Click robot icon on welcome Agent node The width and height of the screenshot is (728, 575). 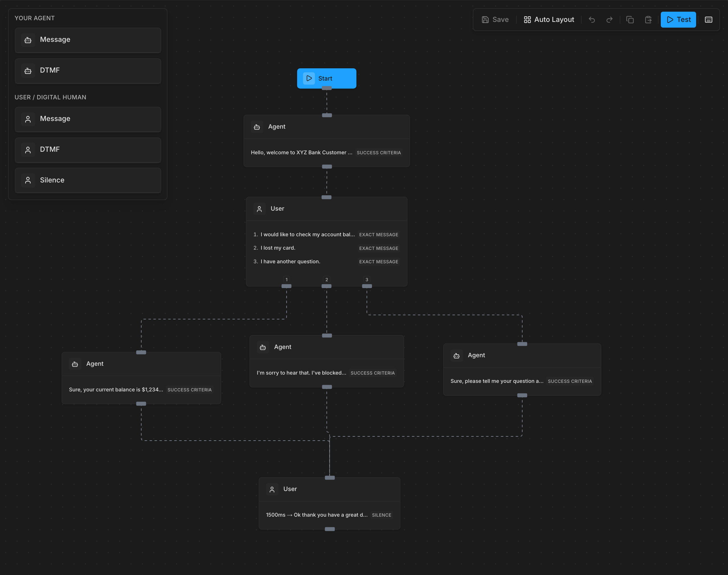[257, 127]
